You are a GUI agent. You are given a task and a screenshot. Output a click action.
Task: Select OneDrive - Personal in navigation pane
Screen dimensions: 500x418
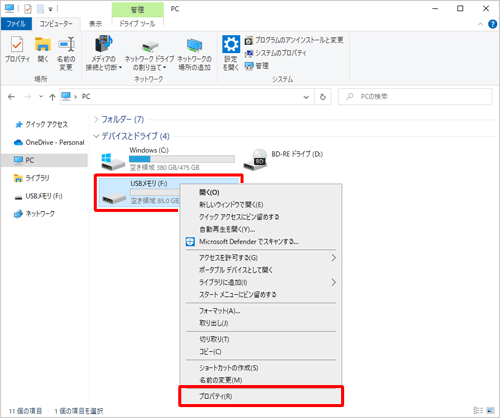49,142
